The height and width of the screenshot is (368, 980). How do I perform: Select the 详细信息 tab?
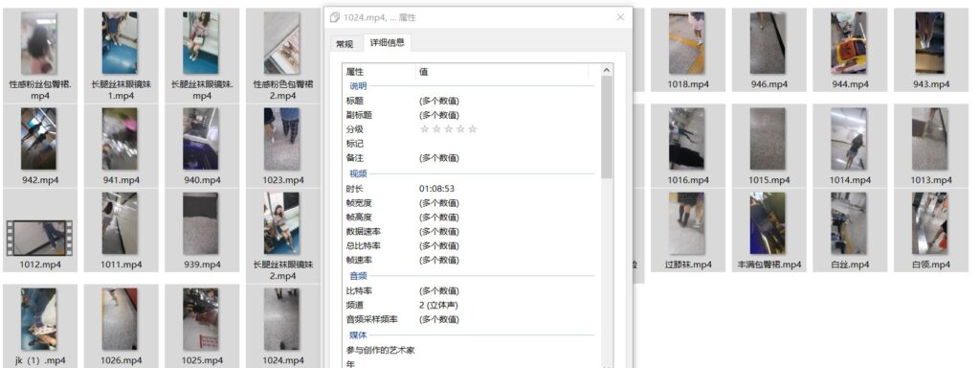tap(388, 42)
